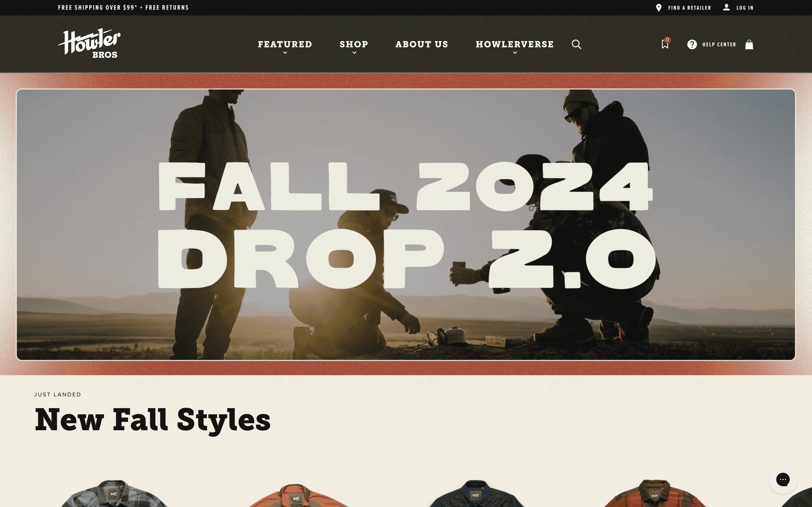Screen dimensions: 812x507
Task: Open the About Us menu item
Action: click(422, 44)
